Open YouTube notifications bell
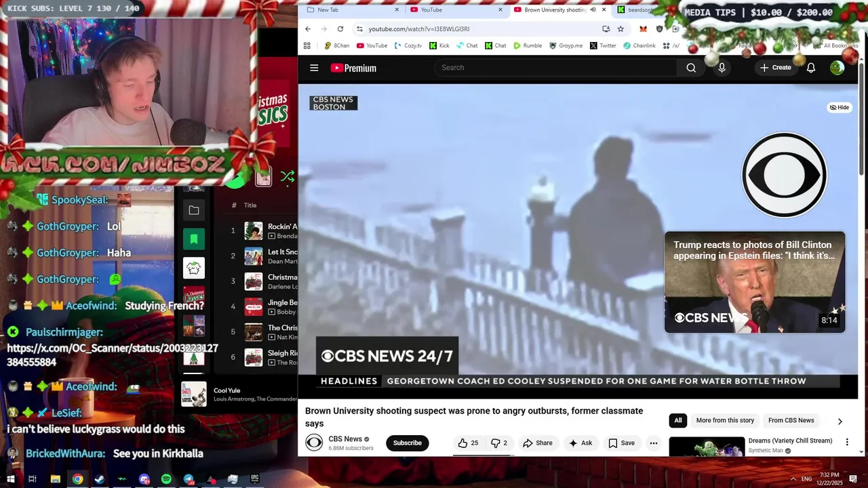This screenshot has width=868, height=488. (x=810, y=68)
